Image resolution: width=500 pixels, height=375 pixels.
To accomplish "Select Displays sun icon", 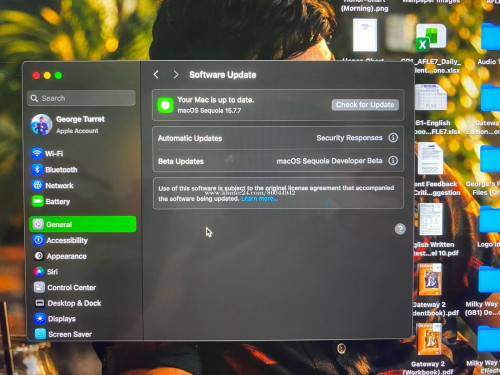I will pos(40,319).
